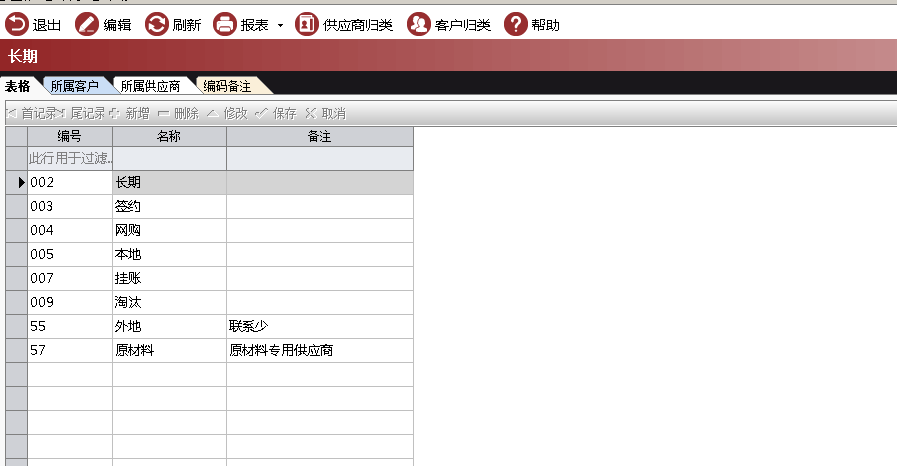
Task: Click the 名称 filter row field
Action: pyautogui.click(x=169, y=158)
